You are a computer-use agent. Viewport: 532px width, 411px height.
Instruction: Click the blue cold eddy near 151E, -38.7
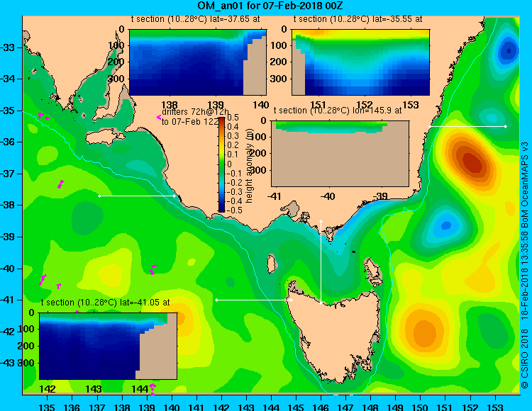pos(446,225)
